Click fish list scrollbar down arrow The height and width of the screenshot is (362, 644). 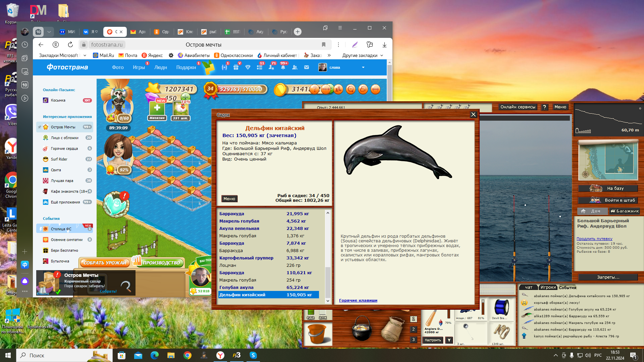coord(328,301)
